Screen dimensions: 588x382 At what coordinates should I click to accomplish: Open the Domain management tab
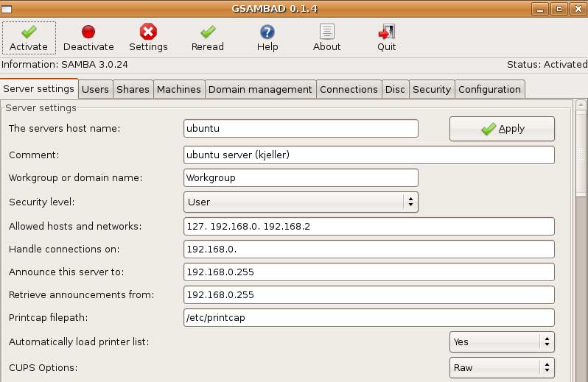(x=260, y=90)
